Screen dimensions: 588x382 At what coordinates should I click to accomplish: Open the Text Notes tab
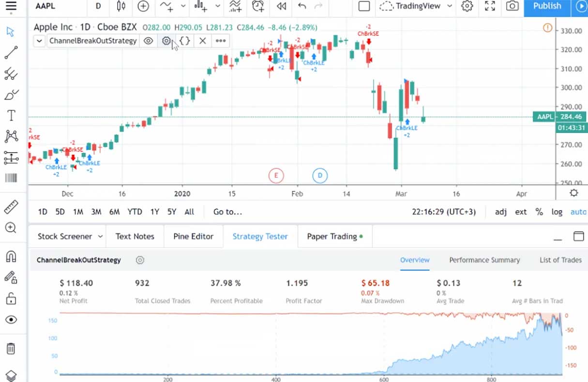click(135, 236)
